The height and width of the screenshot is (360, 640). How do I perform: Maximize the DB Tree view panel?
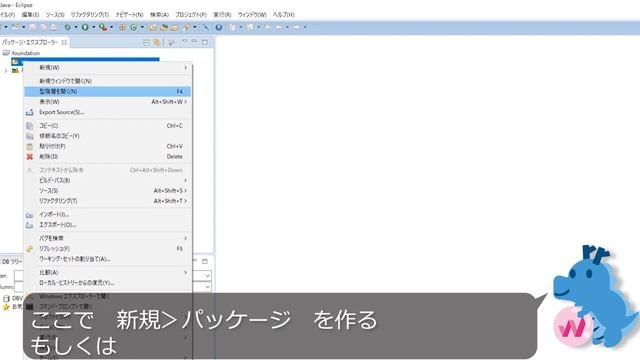[x=205, y=261]
